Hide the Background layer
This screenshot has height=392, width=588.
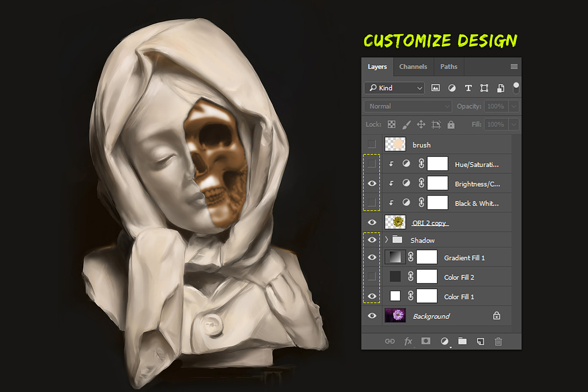[x=372, y=316]
